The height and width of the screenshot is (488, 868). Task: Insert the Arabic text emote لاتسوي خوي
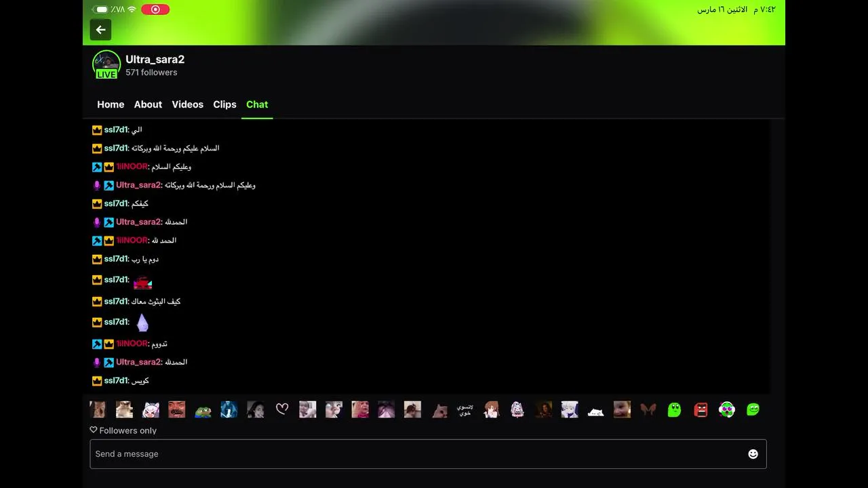click(465, 409)
